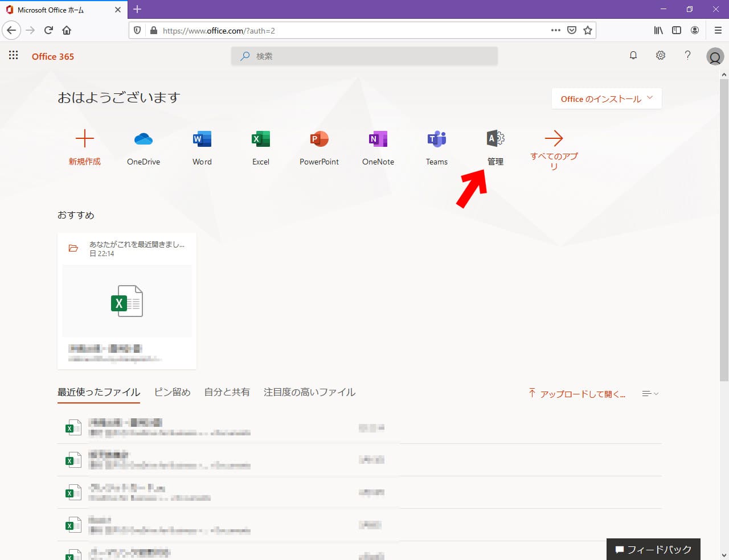Open the recommended Excel file card
The width and height of the screenshot is (729, 560).
coord(127,301)
